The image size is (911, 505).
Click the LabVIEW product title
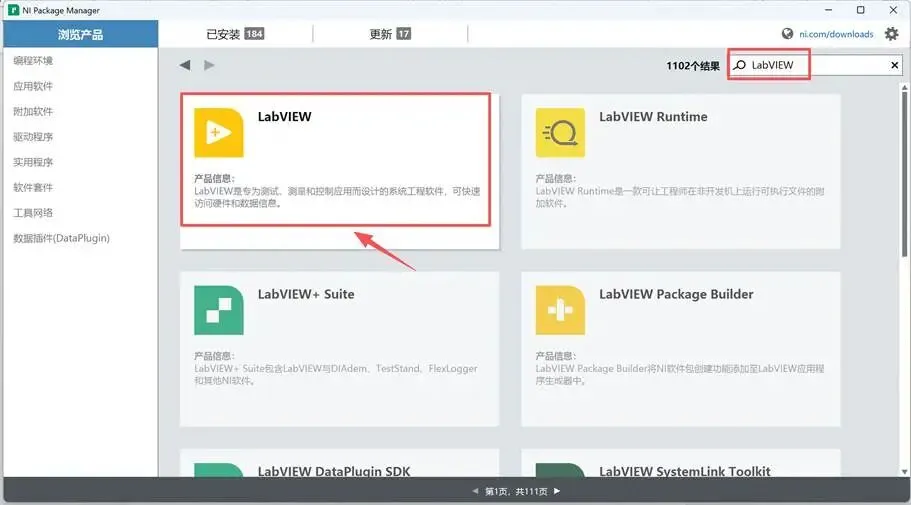click(x=285, y=116)
